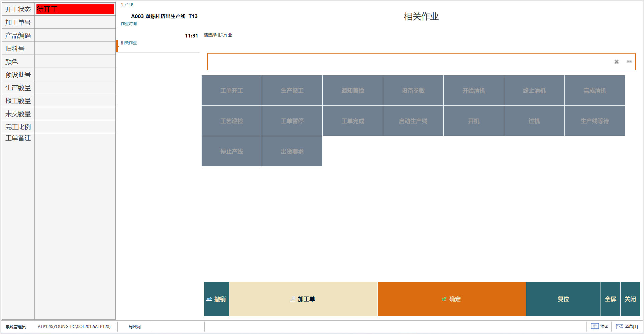Click the clear (X) icon in search field
Viewport: 644px width, 334px height.
[x=616, y=62]
